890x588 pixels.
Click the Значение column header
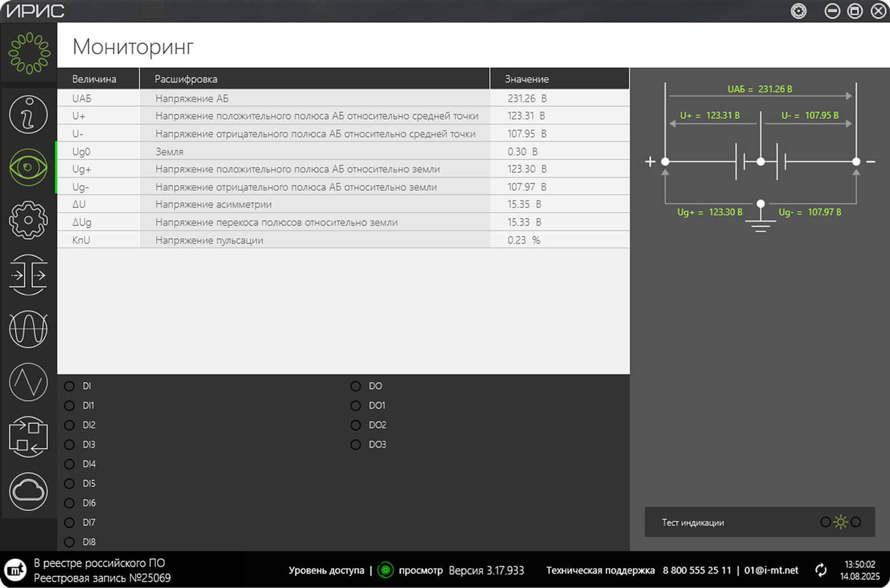pyautogui.click(x=526, y=79)
